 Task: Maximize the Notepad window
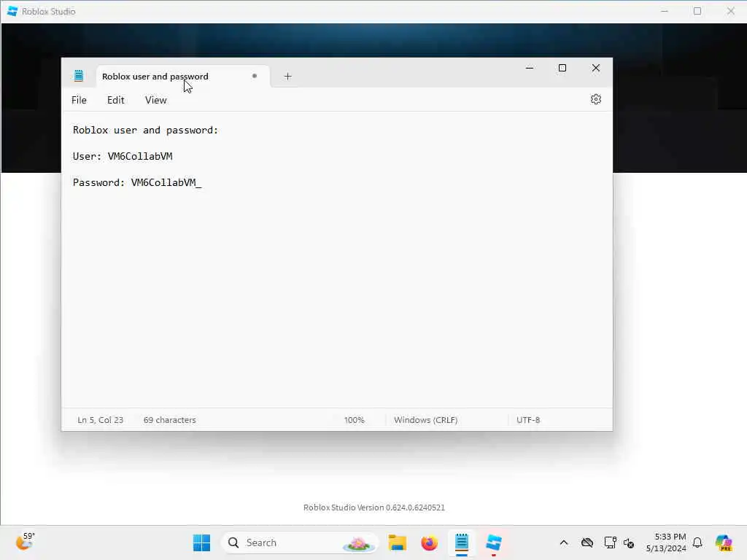(562, 68)
